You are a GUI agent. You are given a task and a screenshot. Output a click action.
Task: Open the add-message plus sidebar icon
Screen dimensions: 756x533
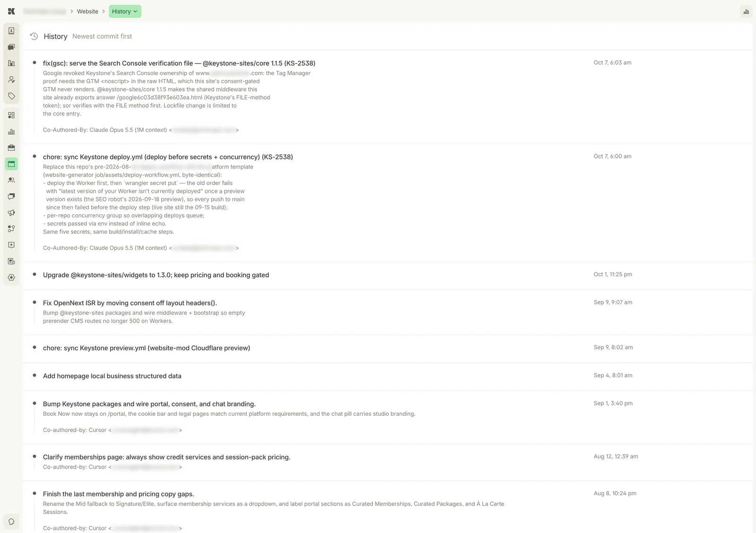tap(11, 245)
